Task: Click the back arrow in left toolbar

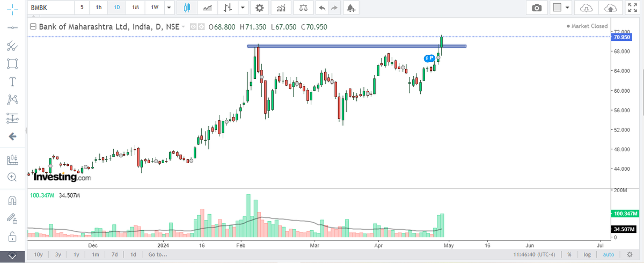Action: click(x=12, y=136)
